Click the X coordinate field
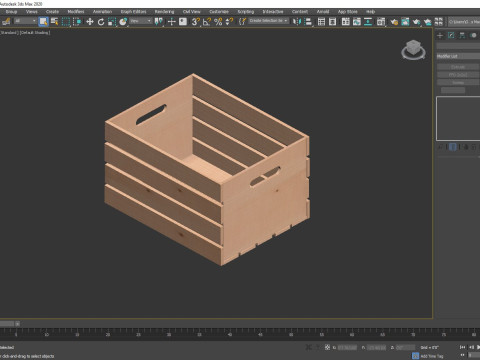The width and height of the screenshot is (480, 360). point(347,348)
